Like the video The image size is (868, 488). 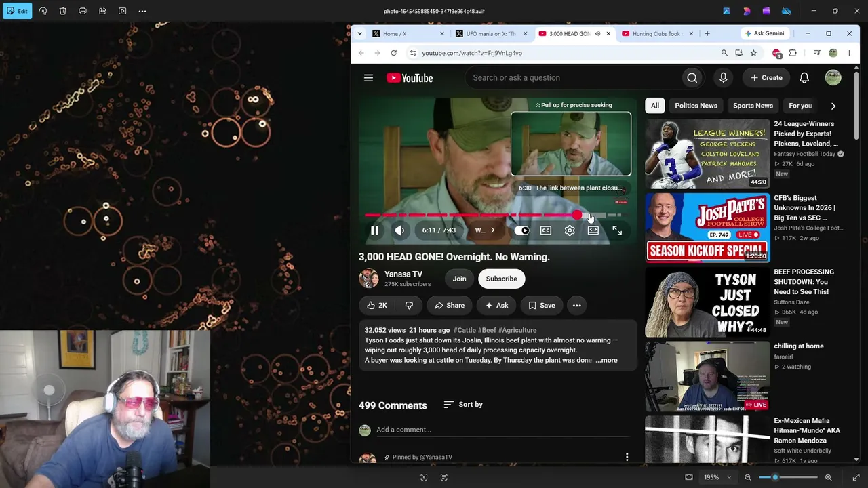[x=376, y=306]
